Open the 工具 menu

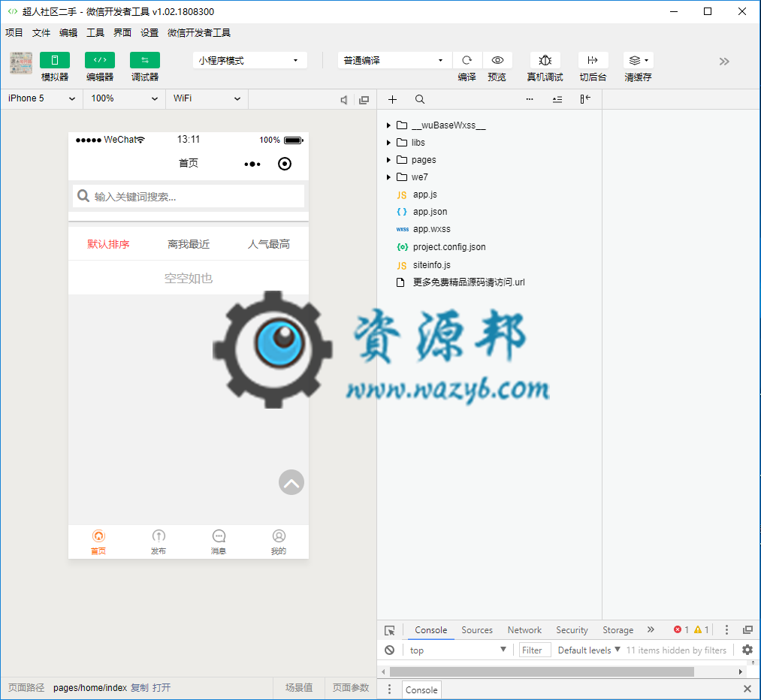pyautogui.click(x=95, y=32)
